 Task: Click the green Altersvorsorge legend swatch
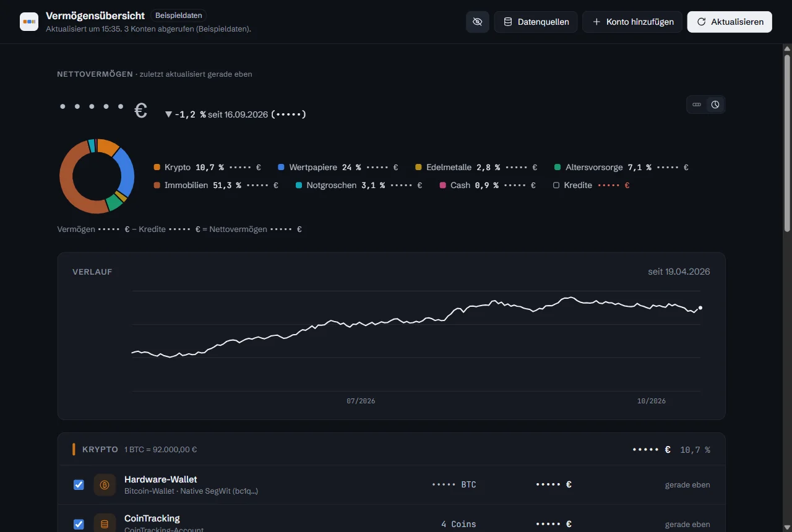tap(557, 168)
